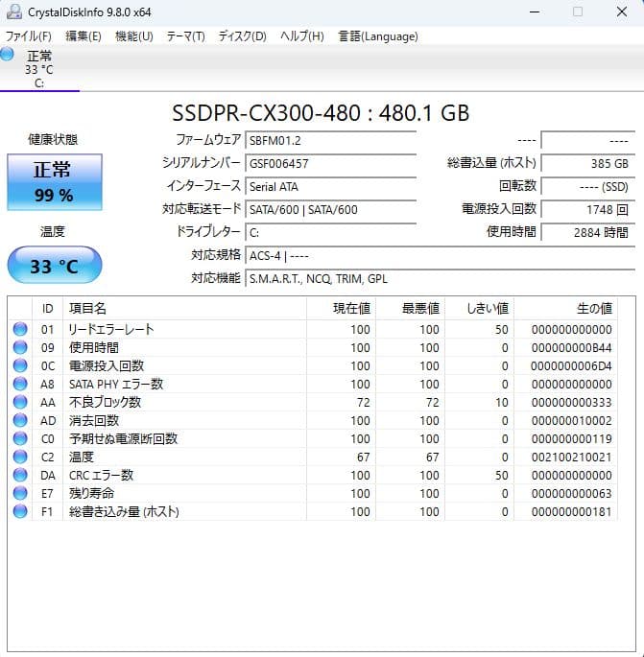Click the ドライブレター field C:

coord(331,232)
